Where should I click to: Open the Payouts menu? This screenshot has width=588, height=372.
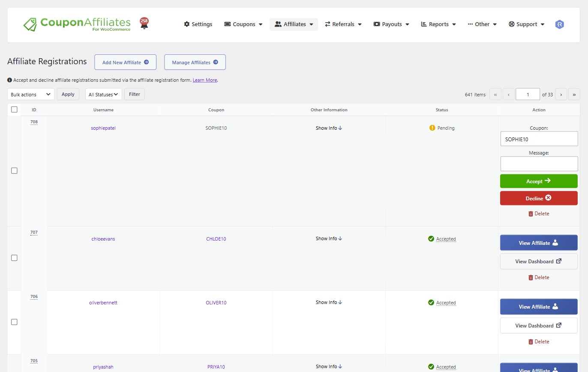[x=391, y=24]
